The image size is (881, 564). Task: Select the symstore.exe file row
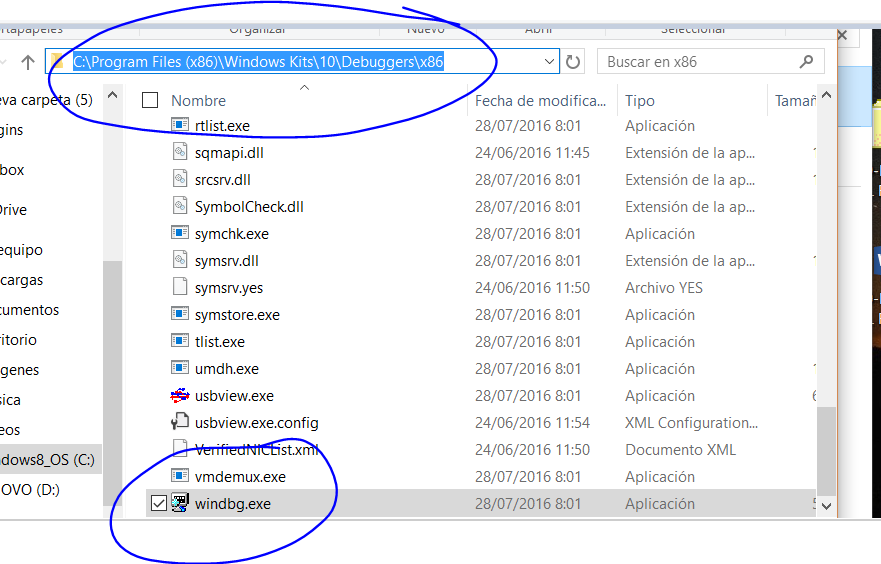237,315
